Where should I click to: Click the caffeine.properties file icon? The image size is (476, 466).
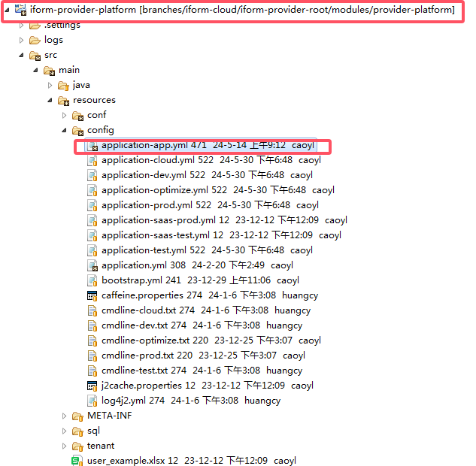tap(92, 295)
